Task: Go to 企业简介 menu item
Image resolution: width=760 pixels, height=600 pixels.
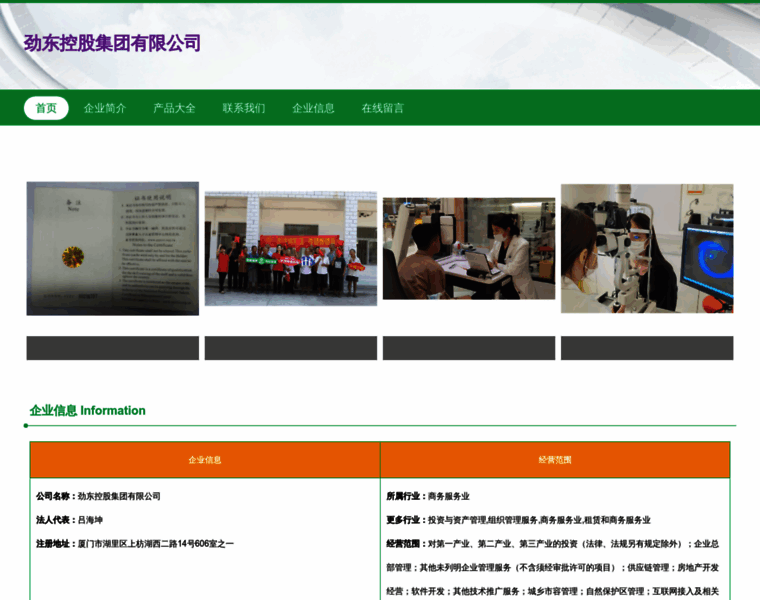Action: [x=105, y=108]
